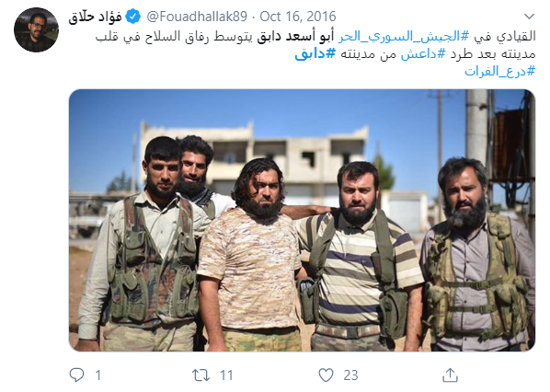Open the Oct 16, 2016 timestamp link
This screenshot has width=550, height=392.
coord(298,17)
